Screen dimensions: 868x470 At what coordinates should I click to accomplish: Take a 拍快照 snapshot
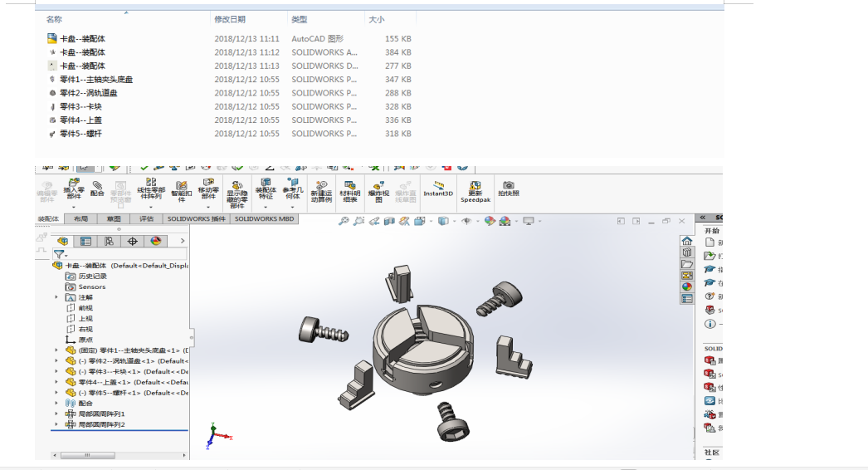coord(508,188)
